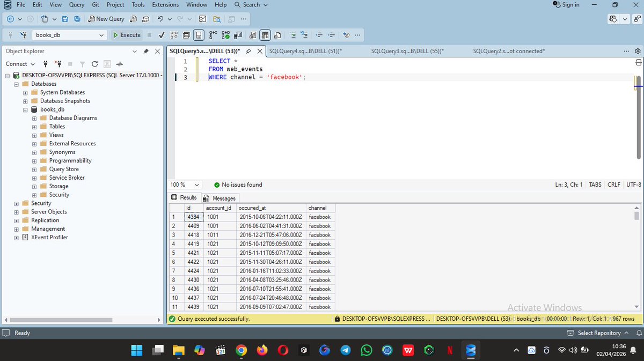Open File Explorer from the taskbar
644x361 pixels.
179,350
